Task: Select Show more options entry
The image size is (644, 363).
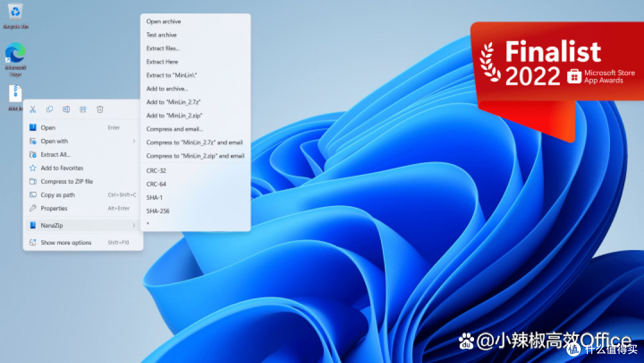Action: 83,242
